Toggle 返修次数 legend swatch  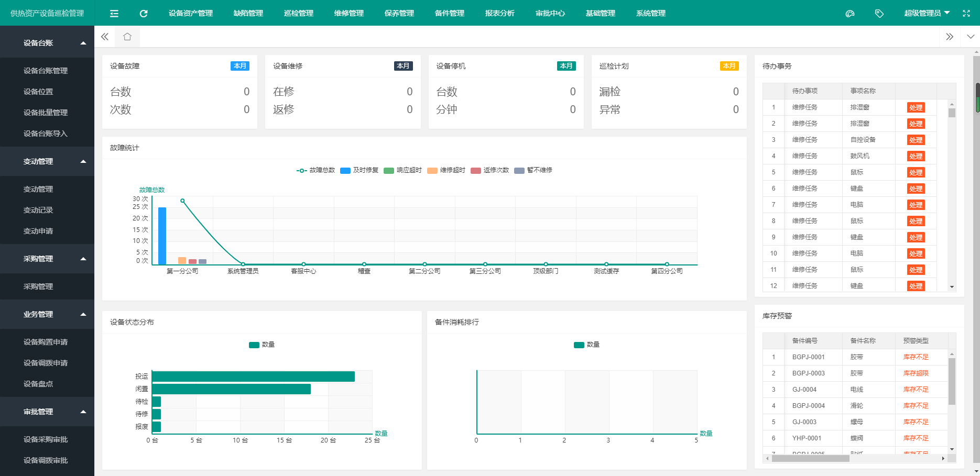[476, 170]
